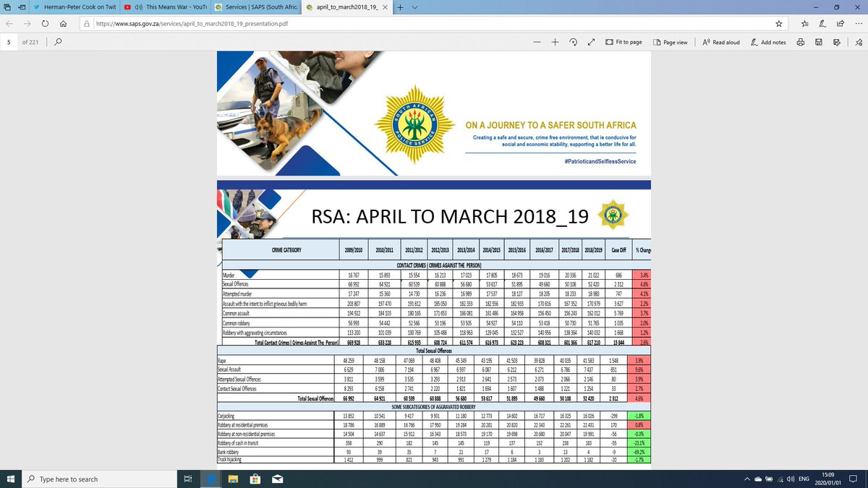Zoom in on the PDF
The width and height of the screenshot is (868, 488).
tap(555, 42)
